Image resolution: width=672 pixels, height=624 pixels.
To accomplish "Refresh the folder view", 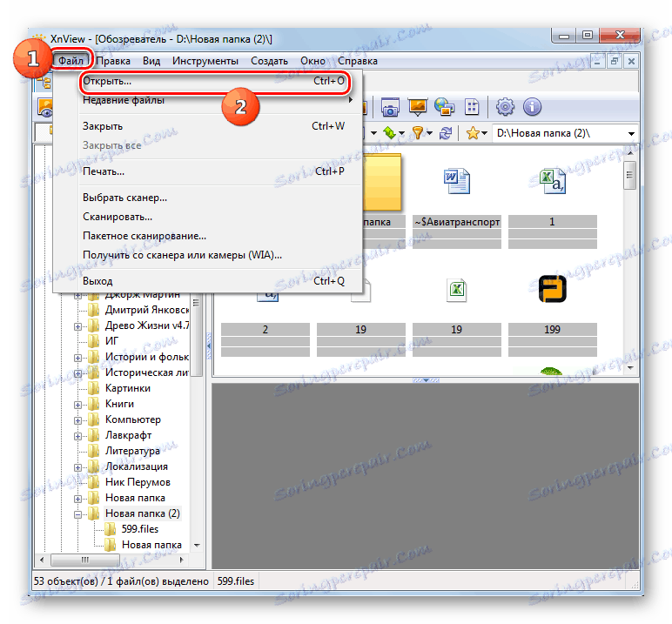I will click(446, 133).
